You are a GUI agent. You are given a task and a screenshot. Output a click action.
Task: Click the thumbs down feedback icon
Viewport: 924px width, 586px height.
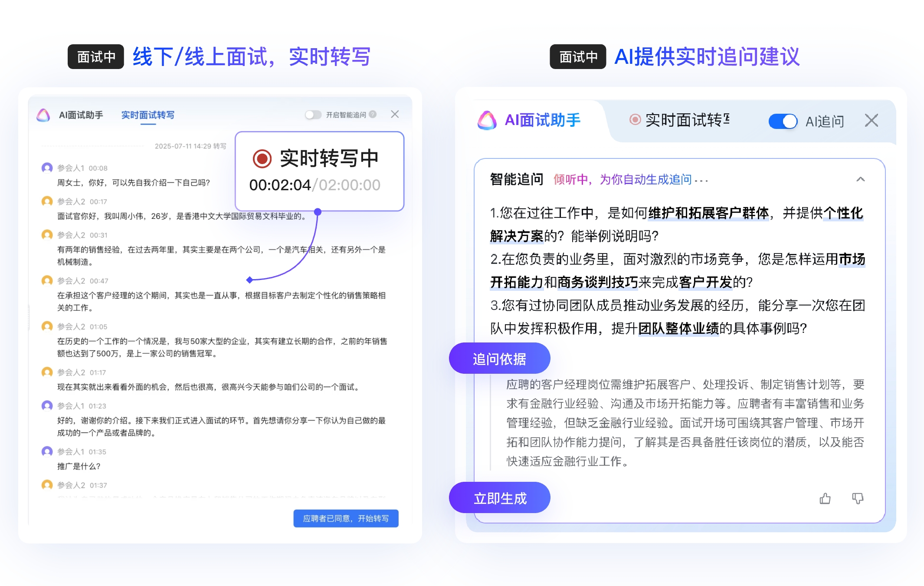coord(858,498)
